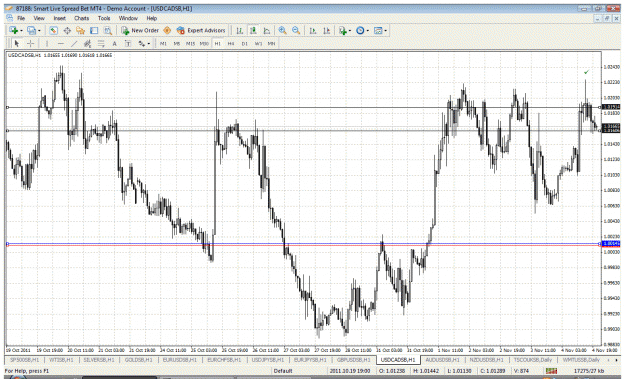Select the Text Label tool
The width and height of the screenshot is (625, 379).
[128, 43]
